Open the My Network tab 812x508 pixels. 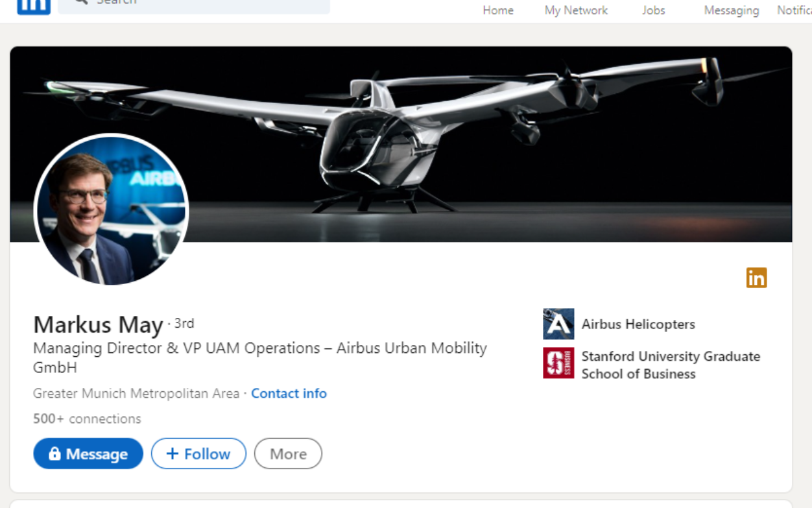576,10
